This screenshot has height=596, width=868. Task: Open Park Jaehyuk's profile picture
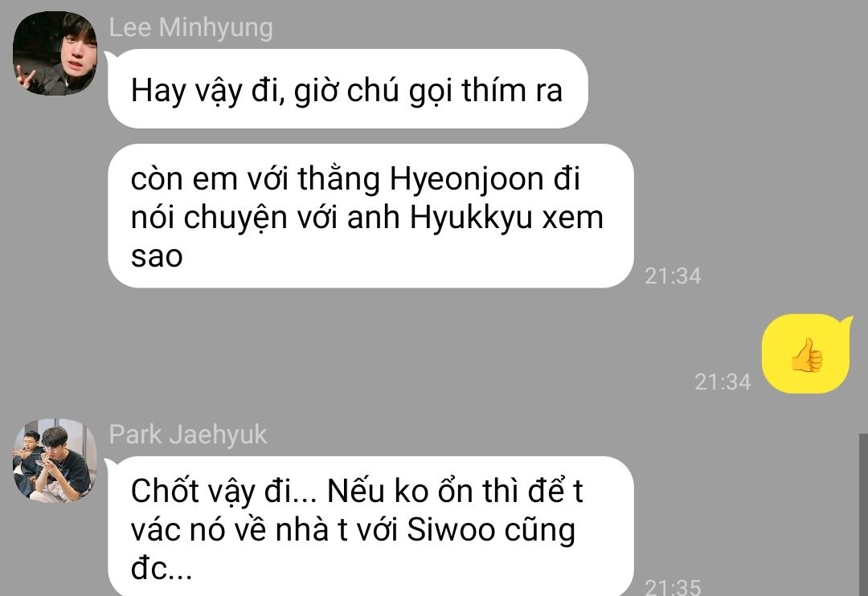(55, 460)
